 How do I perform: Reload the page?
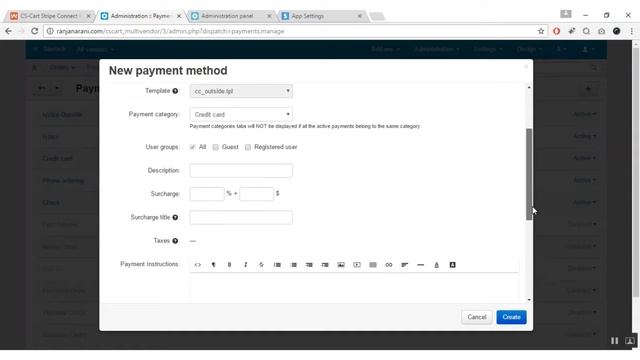click(x=35, y=31)
